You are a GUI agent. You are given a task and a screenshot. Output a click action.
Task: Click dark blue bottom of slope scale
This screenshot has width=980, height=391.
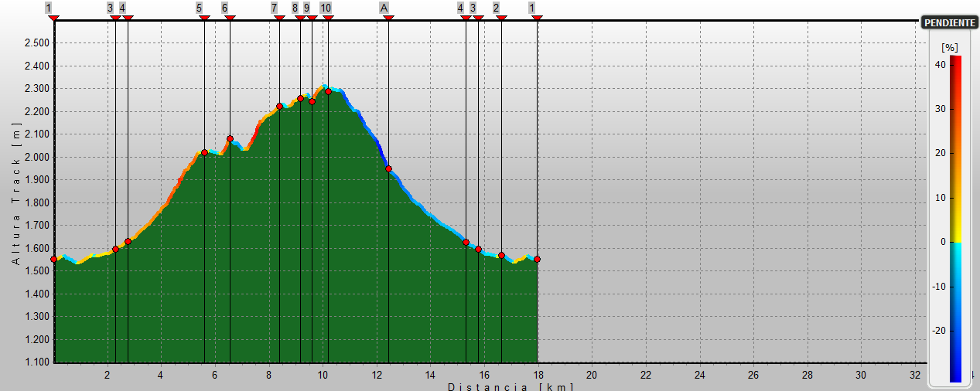[x=955, y=376]
